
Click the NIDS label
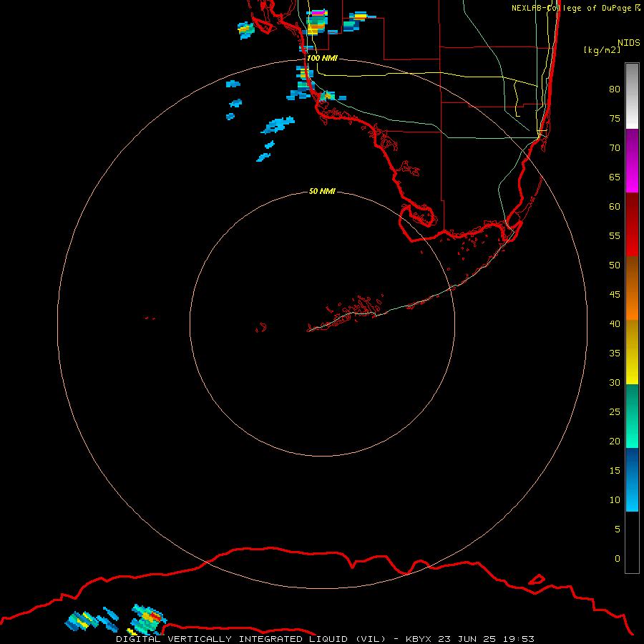pos(629,43)
